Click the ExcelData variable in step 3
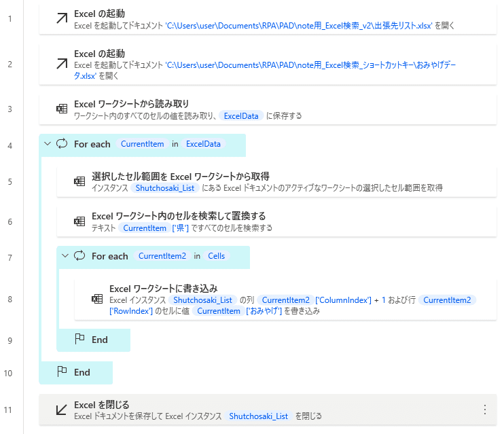504x434 pixels. (x=241, y=116)
